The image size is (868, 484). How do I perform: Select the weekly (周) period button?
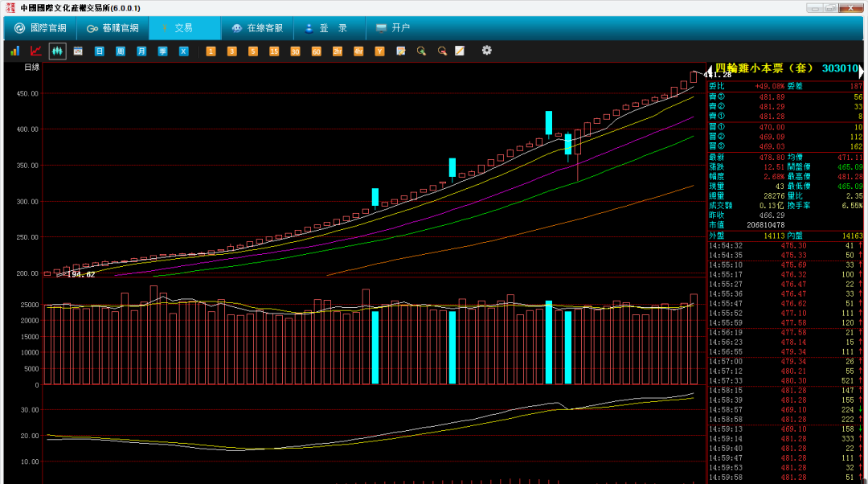coord(120,51)
